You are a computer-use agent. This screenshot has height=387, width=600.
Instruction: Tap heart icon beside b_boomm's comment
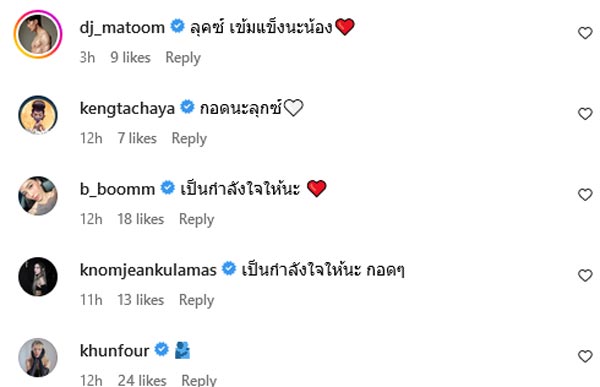point(585,195)
